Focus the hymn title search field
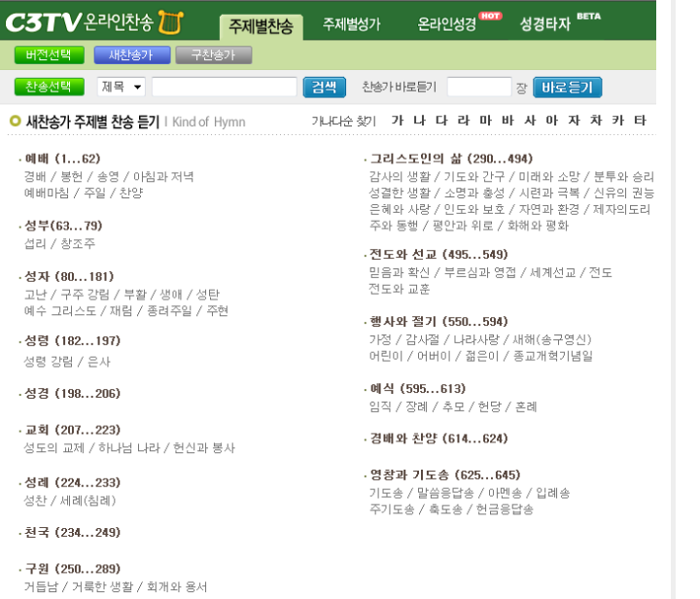The height and width of the screenshot is (599, 700). [x=225, y=87]
